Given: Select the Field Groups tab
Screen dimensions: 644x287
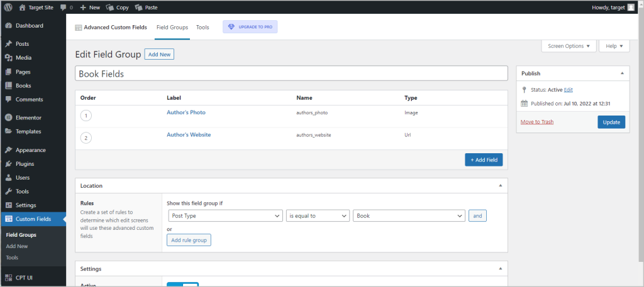Looking at the screenshot, I should pos(172,28).
